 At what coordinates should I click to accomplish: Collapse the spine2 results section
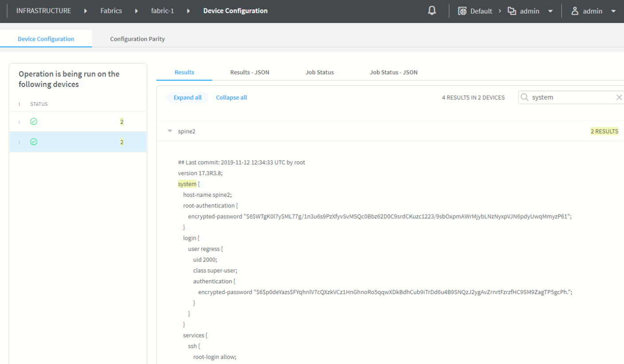(170, 131)
